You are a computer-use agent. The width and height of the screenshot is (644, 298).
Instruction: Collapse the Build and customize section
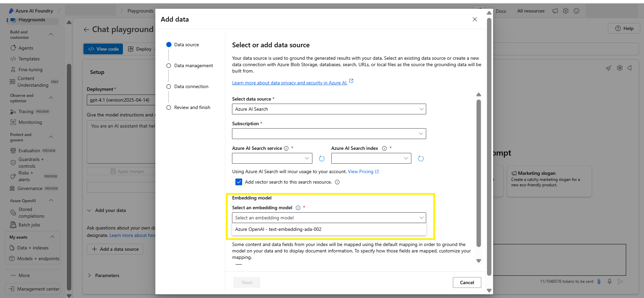[51, 34]
